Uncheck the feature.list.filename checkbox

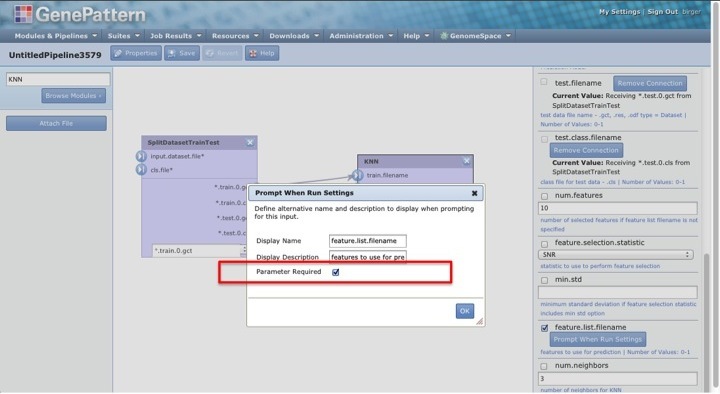coord(544,328)
